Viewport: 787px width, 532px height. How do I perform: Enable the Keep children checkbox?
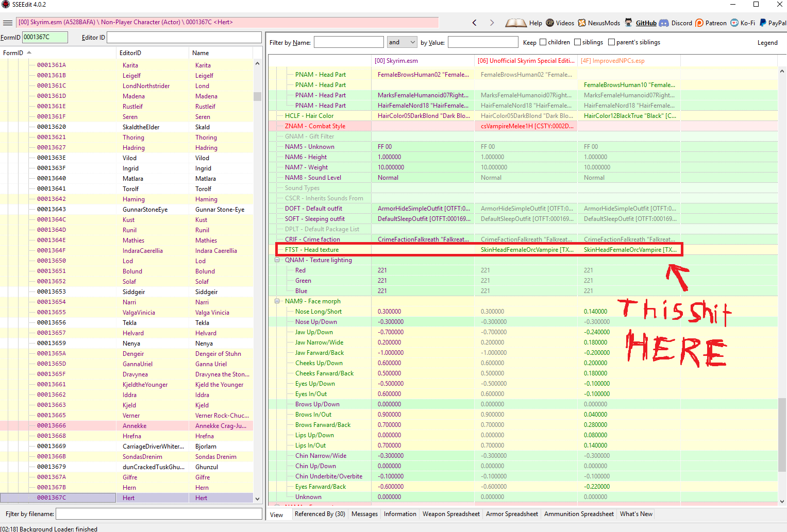pyautogui.click(x=543, y=42)
